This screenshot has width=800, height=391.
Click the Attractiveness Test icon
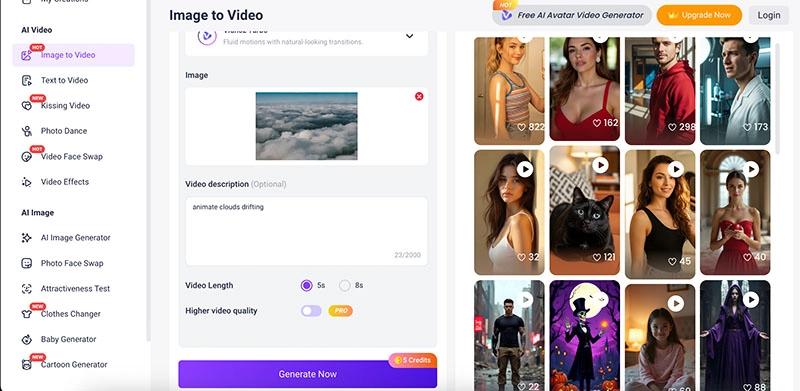27,288
